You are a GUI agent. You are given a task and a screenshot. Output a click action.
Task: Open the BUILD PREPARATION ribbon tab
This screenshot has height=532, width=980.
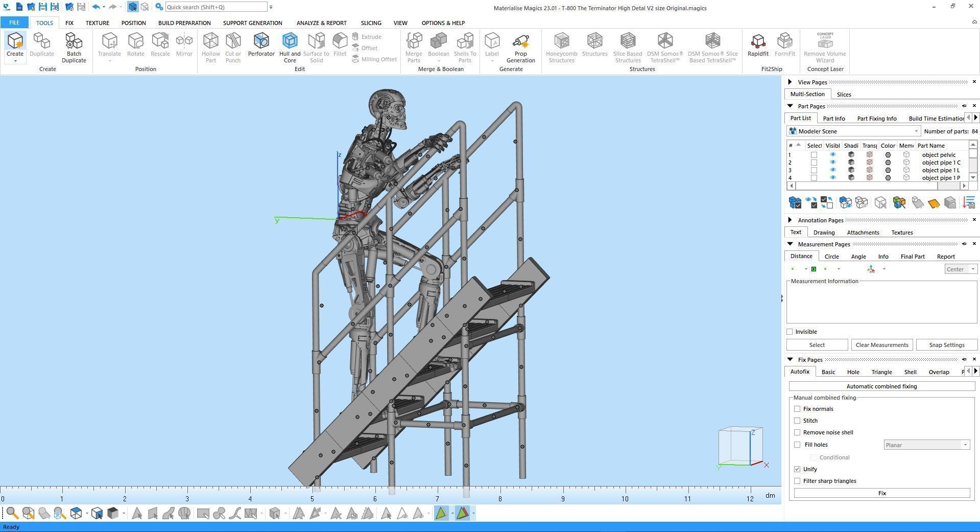pos(184,23)
